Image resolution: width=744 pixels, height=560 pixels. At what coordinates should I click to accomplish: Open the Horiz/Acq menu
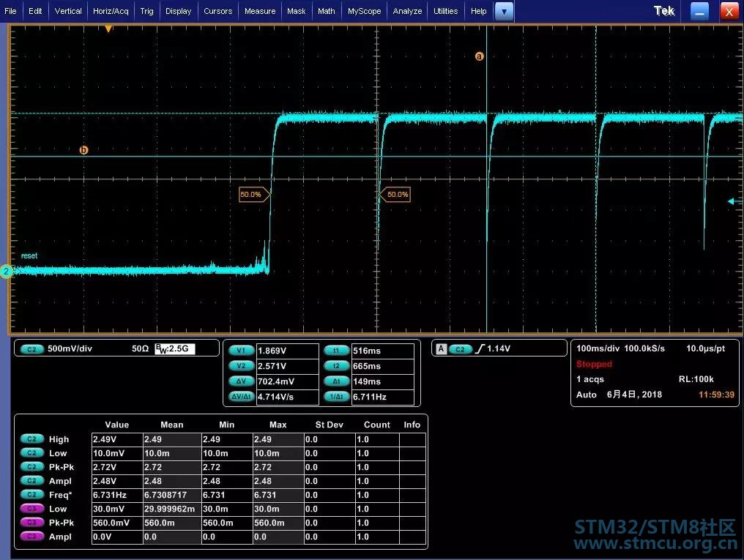pyautogui.click(x=111, y=11)
